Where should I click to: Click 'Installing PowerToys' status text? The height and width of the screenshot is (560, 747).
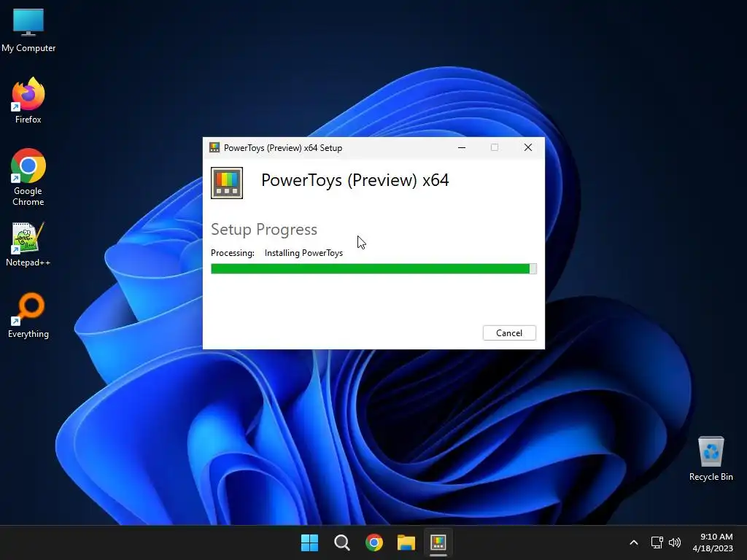click(x=303, y=253)
